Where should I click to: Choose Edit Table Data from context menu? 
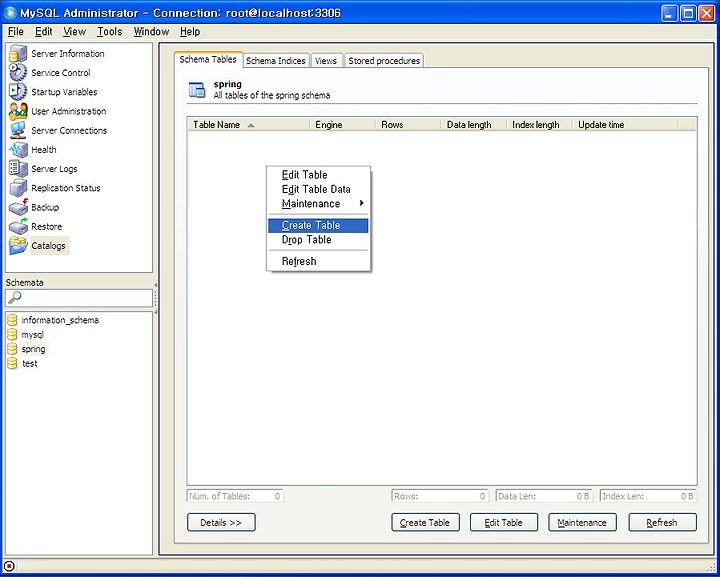point(318,189)
